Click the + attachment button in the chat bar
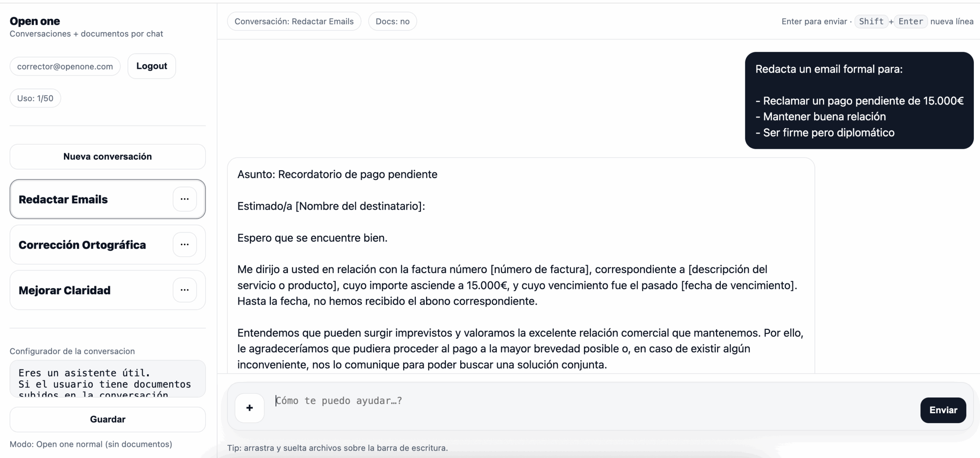Viewport: 980px width, 458px height. click(x=249, y=407)
